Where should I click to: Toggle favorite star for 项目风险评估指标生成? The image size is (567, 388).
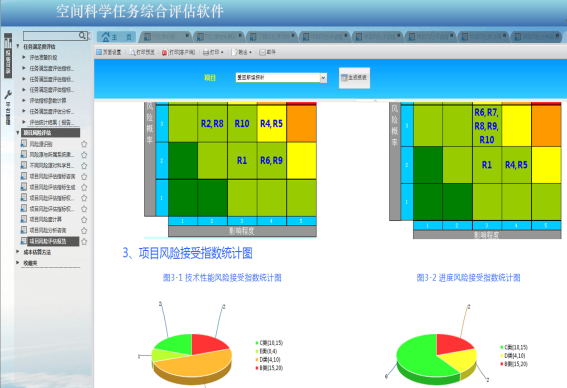click(84, 187)
